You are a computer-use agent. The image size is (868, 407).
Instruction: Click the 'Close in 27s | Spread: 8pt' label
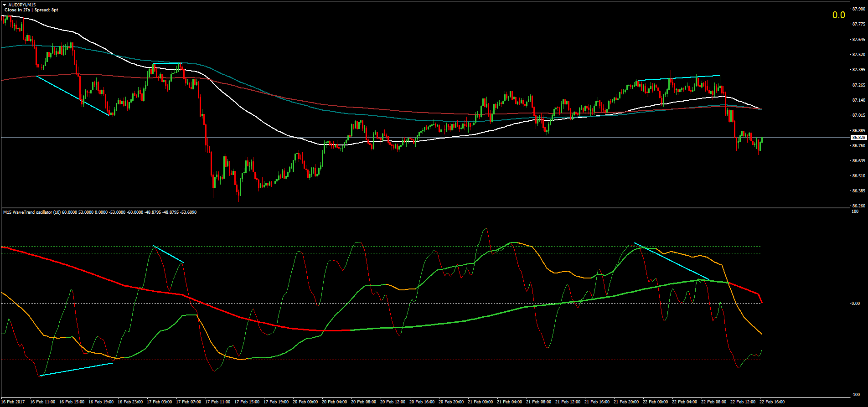tap(31, 10)
